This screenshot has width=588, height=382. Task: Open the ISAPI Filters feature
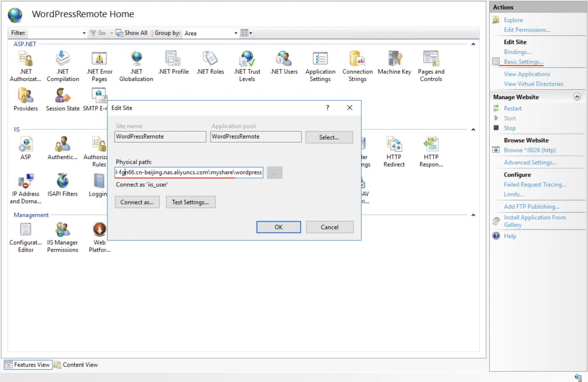pos(63,185)
